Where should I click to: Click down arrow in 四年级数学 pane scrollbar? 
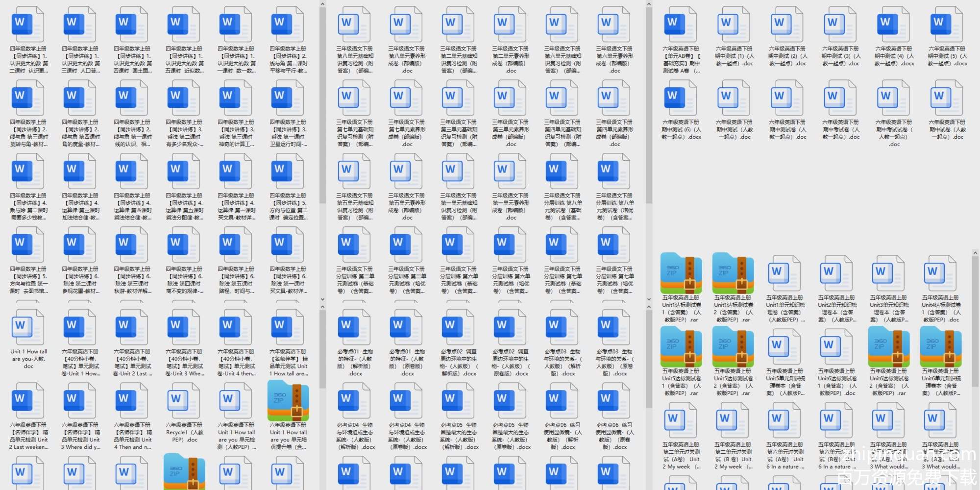click(322, 299)
